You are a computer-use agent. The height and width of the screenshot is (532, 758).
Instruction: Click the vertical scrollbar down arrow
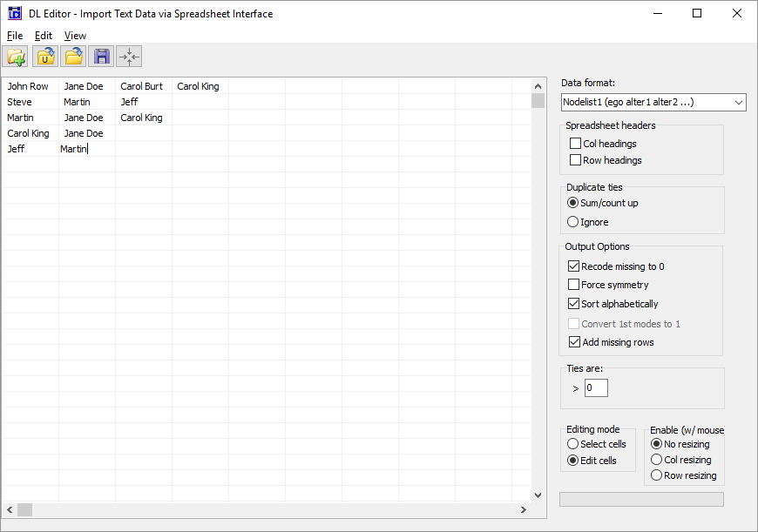pos(538,495)
